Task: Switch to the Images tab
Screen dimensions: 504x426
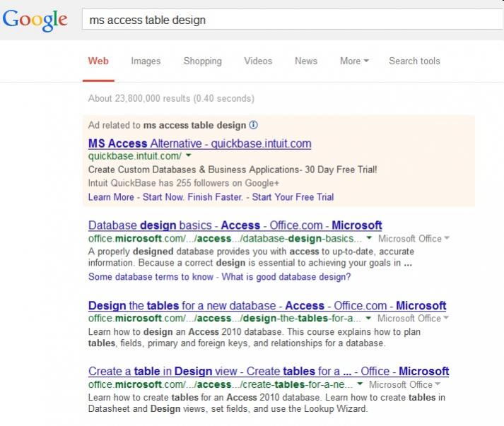Action: pos(146,61)
